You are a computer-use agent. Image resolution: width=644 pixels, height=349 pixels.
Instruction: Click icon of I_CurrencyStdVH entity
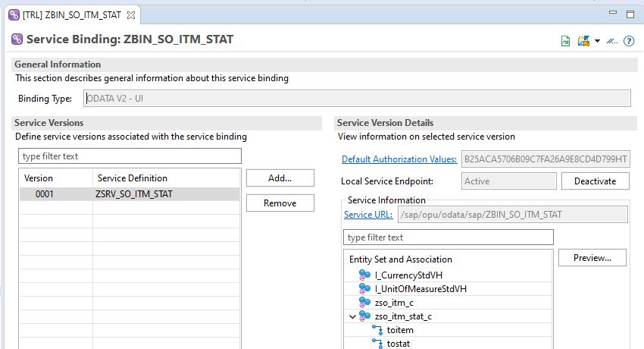point(364,275)
